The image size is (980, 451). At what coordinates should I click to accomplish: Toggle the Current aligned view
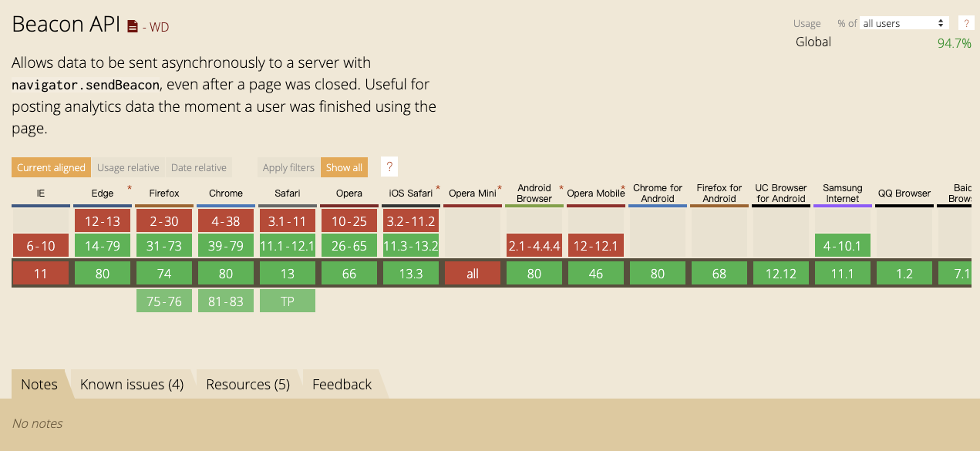click(51, 167)
